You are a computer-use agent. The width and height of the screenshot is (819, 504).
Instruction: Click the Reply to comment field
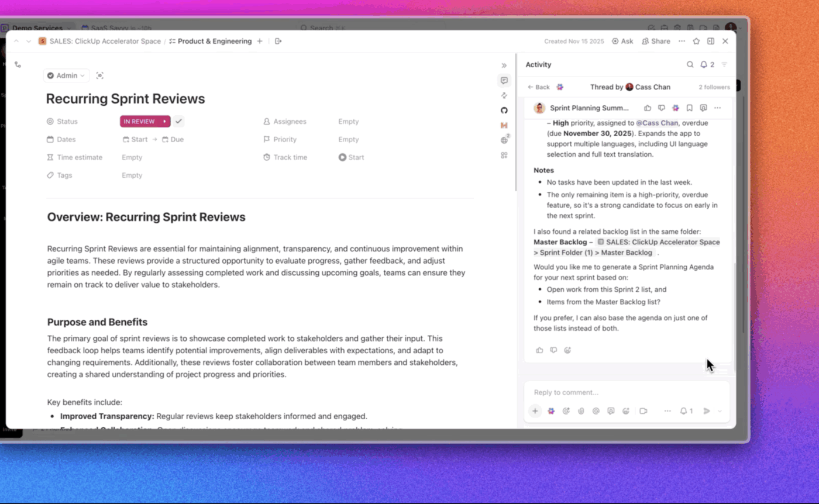[x=627, y=392]
